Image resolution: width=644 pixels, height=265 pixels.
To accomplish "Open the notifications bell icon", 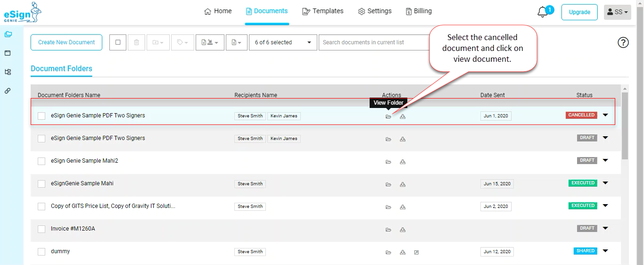I will click(x=543, y=12).
